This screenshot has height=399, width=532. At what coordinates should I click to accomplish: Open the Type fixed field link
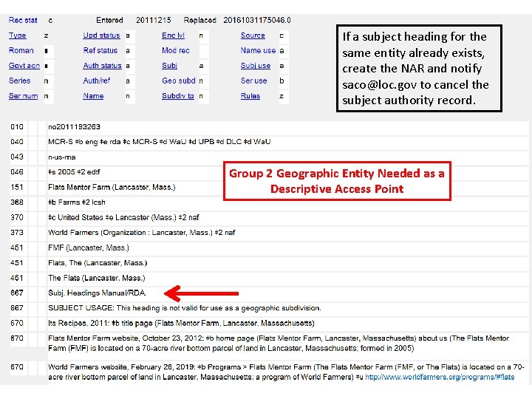[x=17, y=35]
